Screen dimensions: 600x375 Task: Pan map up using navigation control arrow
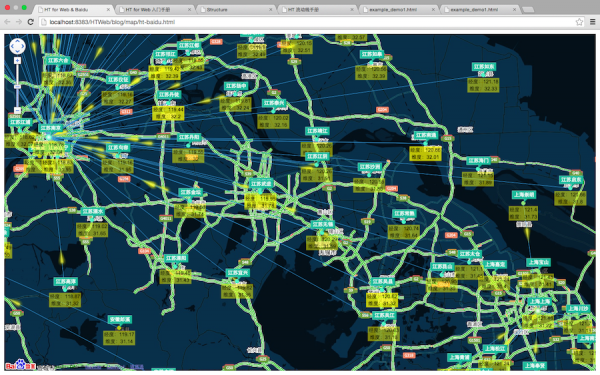pos(17,41)
